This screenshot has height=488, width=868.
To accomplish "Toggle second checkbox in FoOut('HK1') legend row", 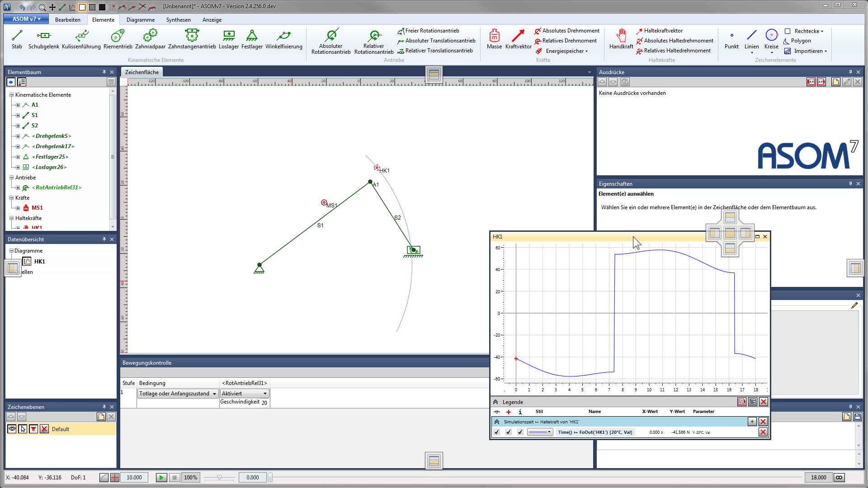I will [509, 432].
